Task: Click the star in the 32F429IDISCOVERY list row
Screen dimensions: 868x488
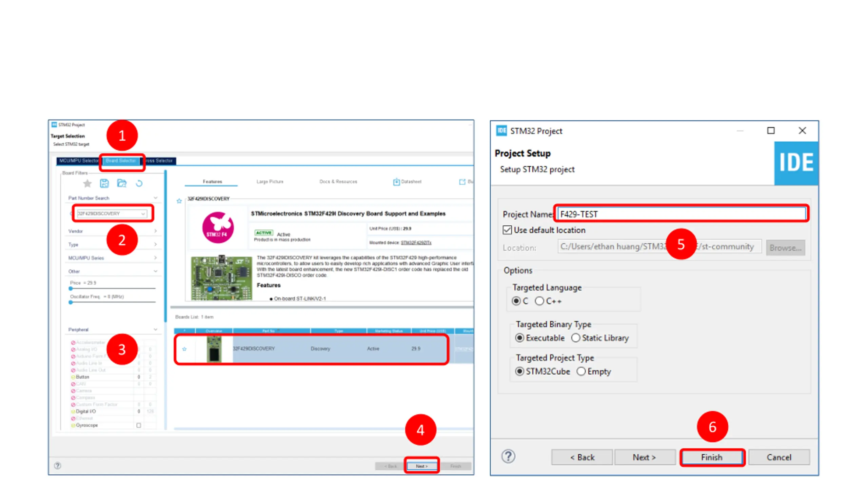Action: point(184,349)
